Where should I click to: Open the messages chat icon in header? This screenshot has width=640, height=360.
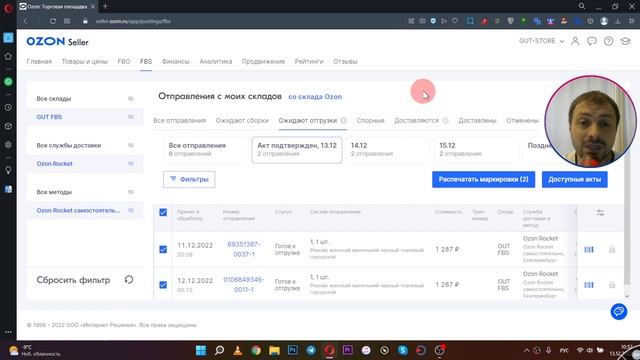coord(591,41)
